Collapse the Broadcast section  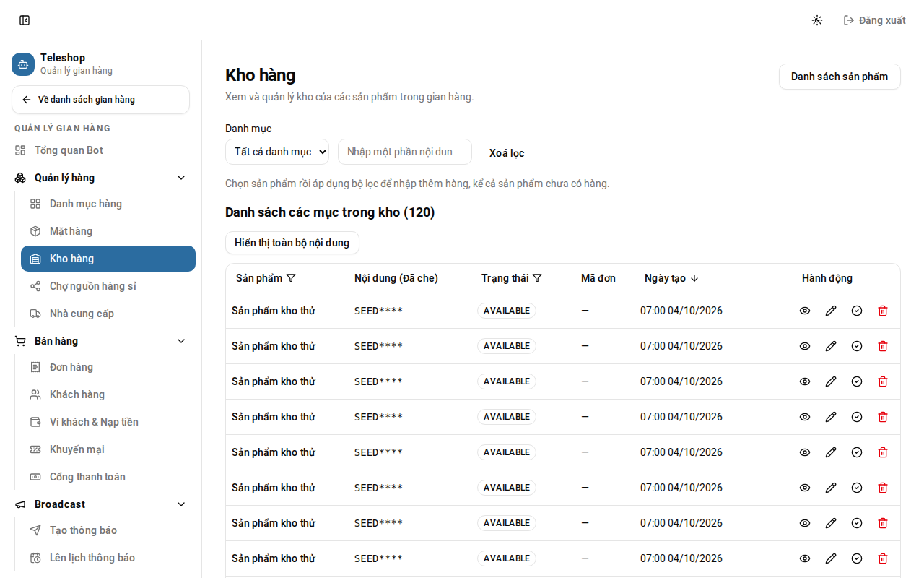click(x=100, y=504)
